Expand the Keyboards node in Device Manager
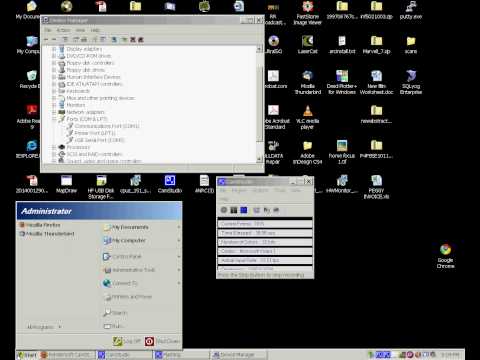 click(x=54, y=91)
